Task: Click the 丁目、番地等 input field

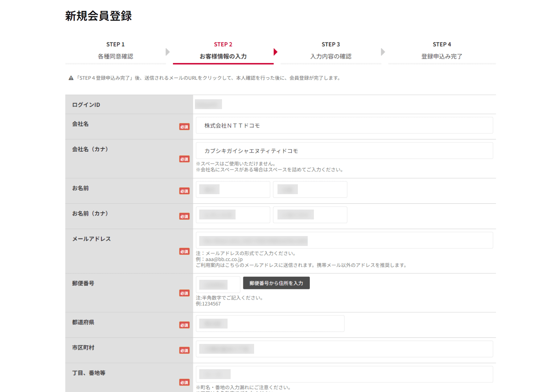Action: coord(344,374)
